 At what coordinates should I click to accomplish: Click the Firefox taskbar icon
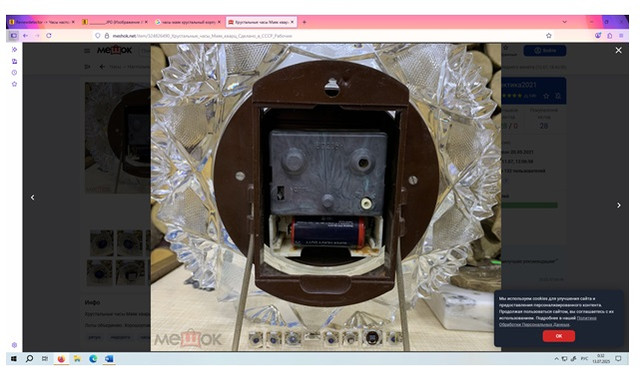61,359
